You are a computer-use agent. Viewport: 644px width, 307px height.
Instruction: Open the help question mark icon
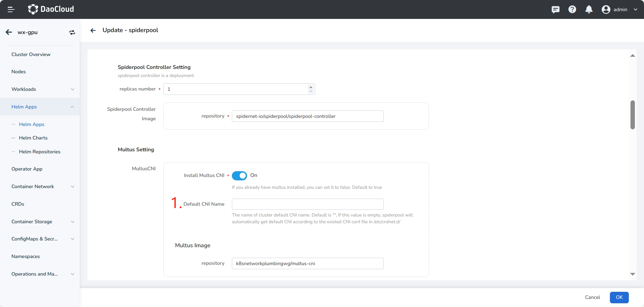572,9
